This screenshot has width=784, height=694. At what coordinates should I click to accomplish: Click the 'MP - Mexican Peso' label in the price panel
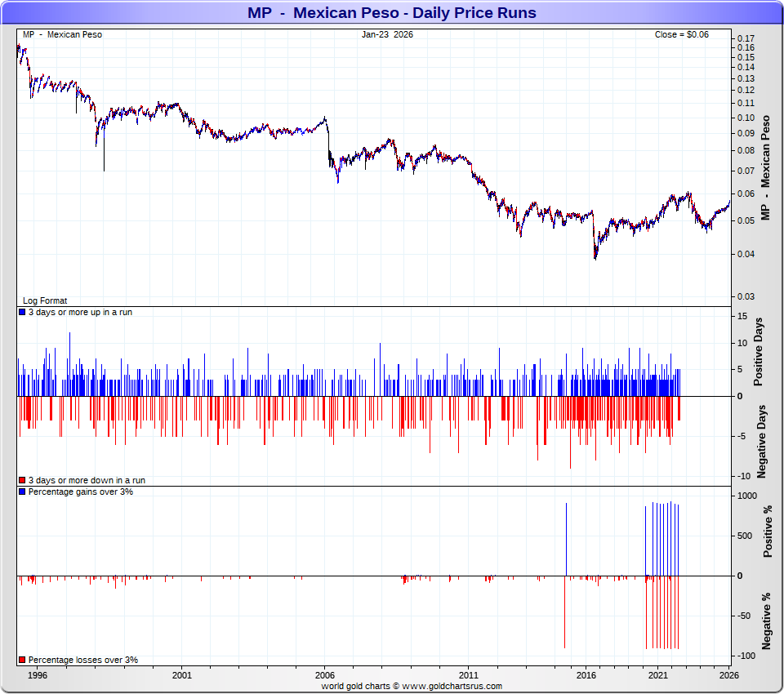(63, 34)
